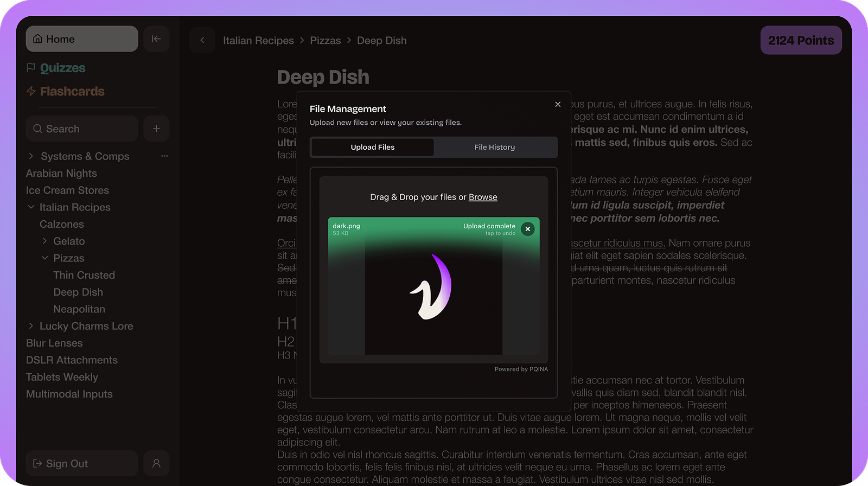Click the back chevron button in header
This screenshot has width=868, height=486.
pyautogui.click(x=202, y=40)
